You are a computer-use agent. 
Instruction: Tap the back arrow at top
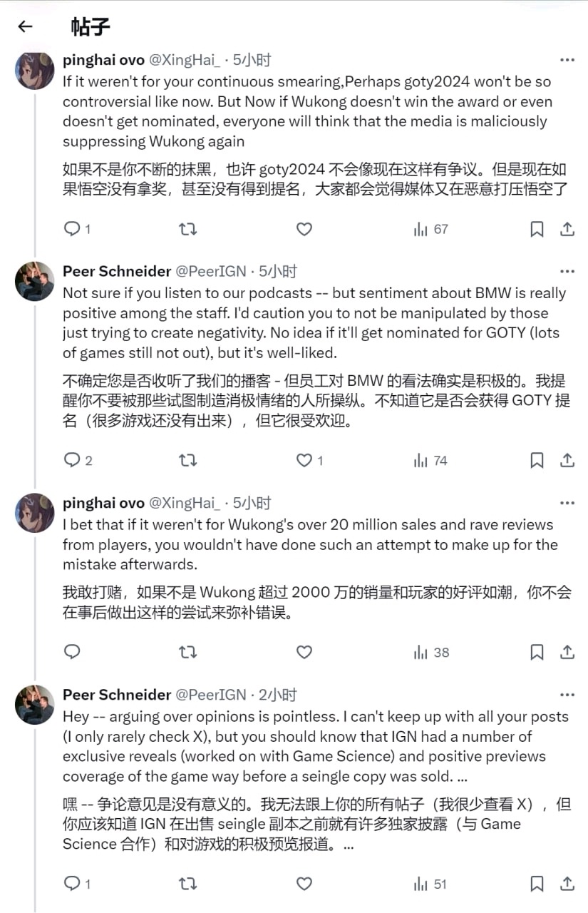[26, 27]
